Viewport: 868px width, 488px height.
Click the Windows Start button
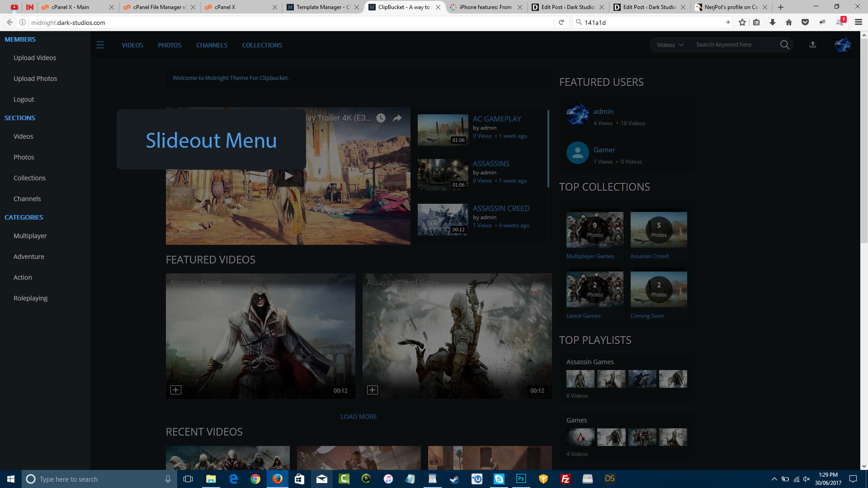(x=11, y=479)
